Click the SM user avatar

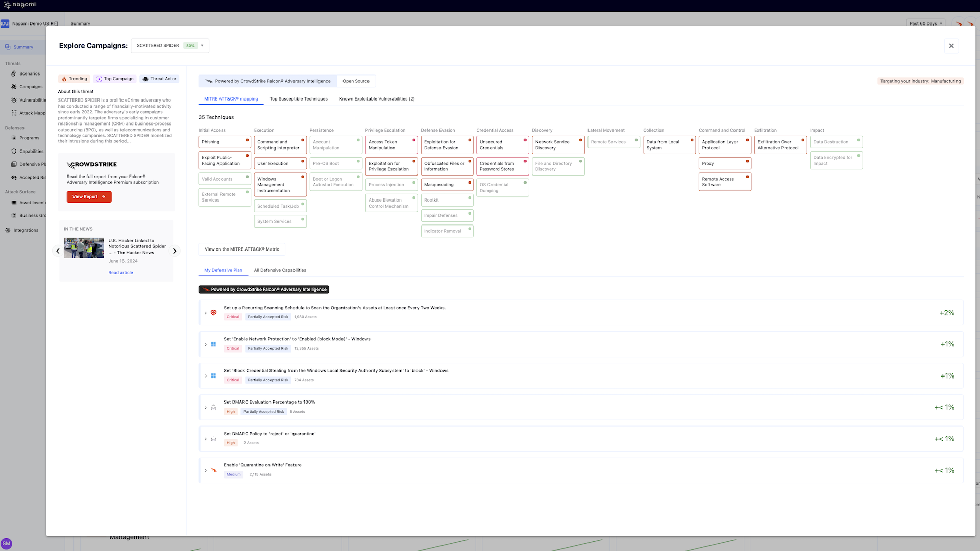point(6,543)
